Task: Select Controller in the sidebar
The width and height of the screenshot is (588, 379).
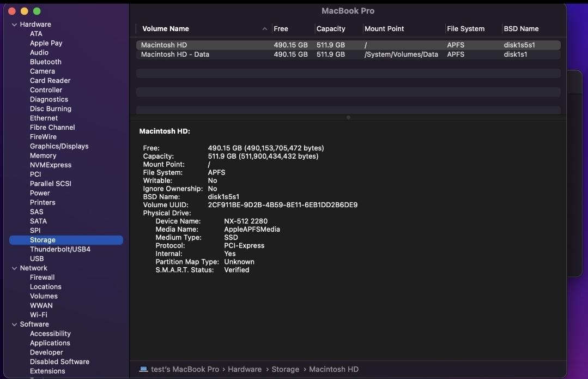Action: (46, 90)
